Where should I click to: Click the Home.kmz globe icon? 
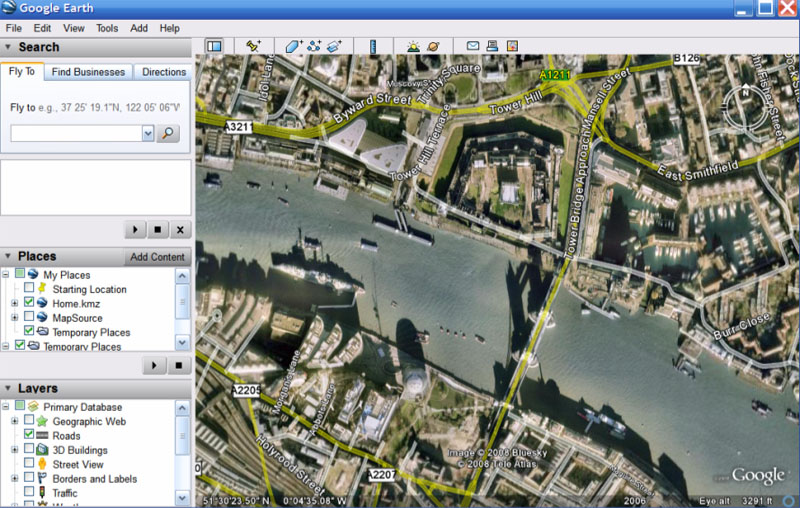[x=42, y=303]
